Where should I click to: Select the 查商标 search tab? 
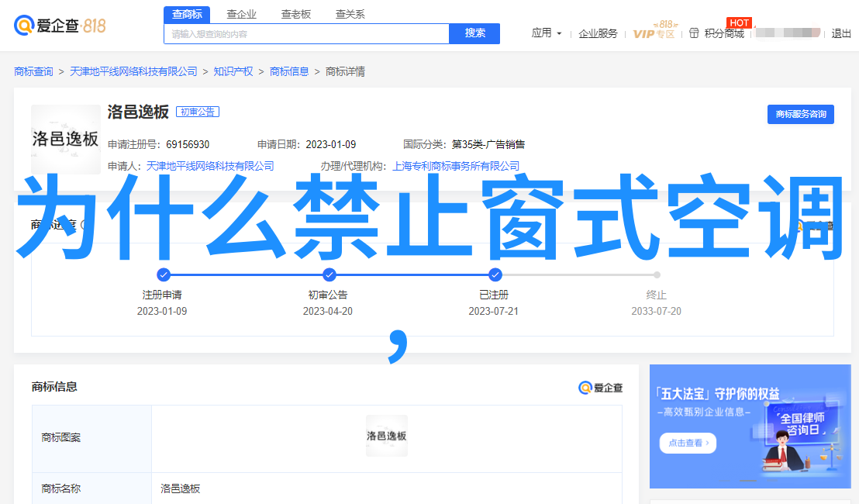click(x=187, y=14)
